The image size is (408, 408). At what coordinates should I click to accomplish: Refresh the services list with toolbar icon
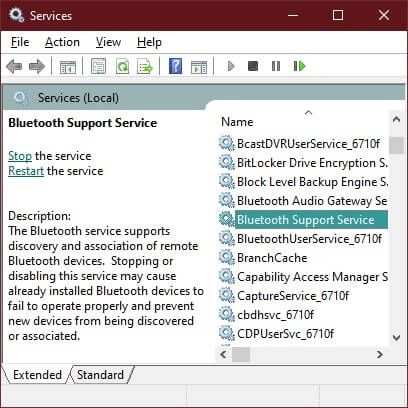click(122, 66)
